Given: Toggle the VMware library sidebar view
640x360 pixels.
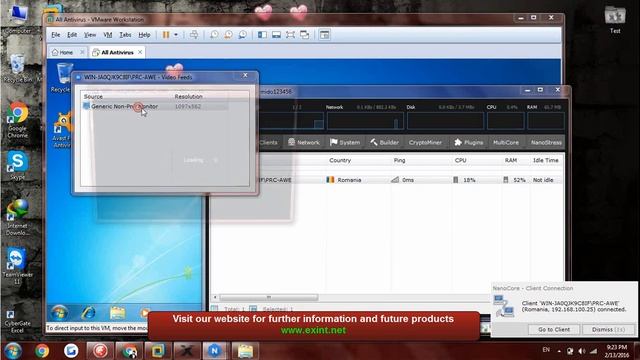Looking at the screenshot, I should pyautogui.click(x=262, y=35).
